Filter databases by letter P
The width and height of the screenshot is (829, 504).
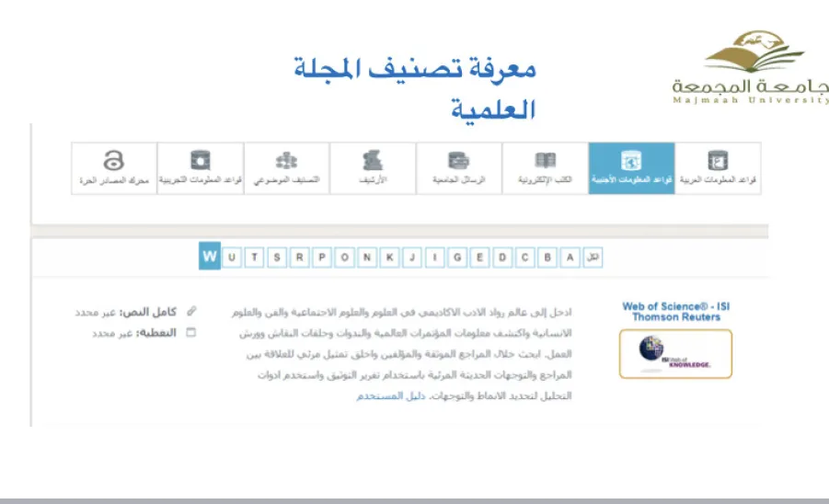(x=322, y=258)
